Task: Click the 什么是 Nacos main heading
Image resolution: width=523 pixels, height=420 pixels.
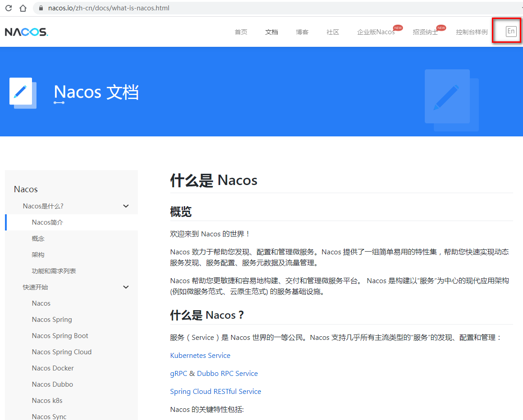Action: pos(214,181)
